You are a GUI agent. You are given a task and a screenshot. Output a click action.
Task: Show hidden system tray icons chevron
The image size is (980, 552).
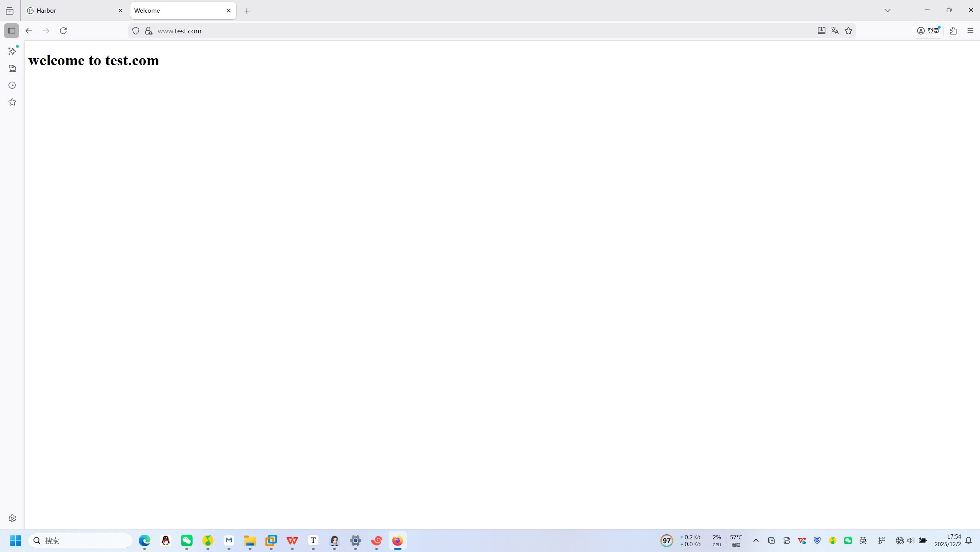click(756, 540)
